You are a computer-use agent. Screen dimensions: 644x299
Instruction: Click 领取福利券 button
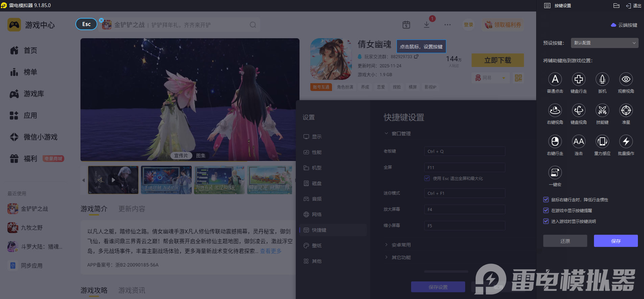click(503, 25)
